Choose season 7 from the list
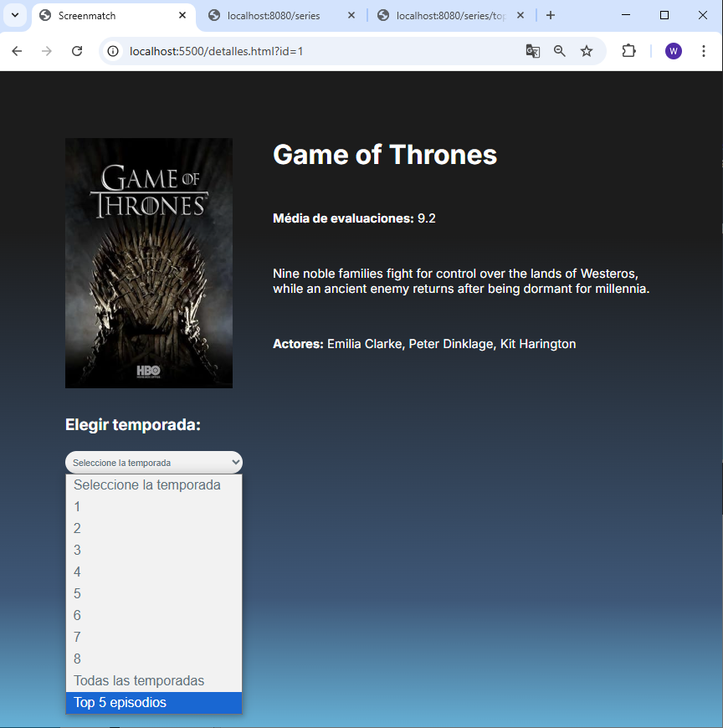Screen dimensions: 723x728 [x=154, y=637]
